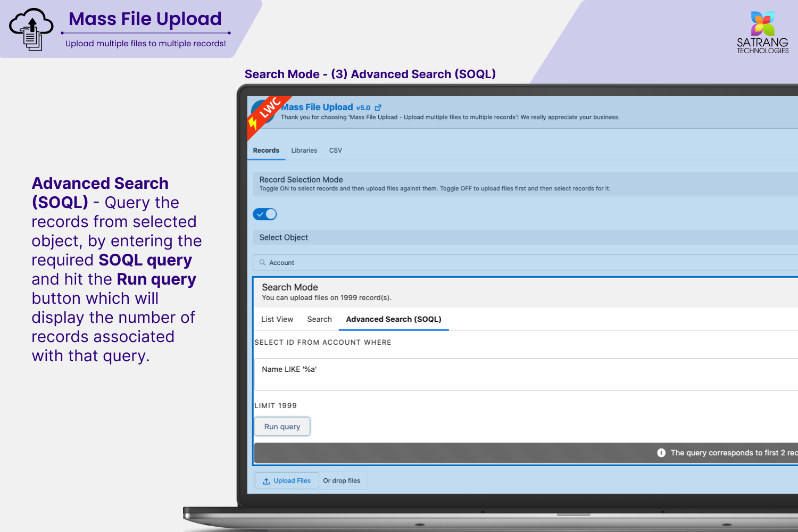
Task: Click 'SELECT ID FROM ACCOUNT WHERE' text
Action: (323, 343)
